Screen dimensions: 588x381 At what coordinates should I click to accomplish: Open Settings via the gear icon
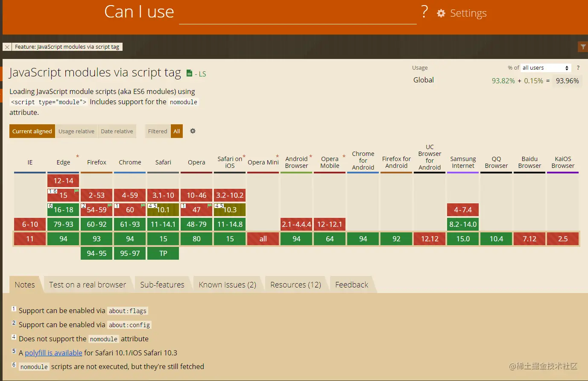441,13
